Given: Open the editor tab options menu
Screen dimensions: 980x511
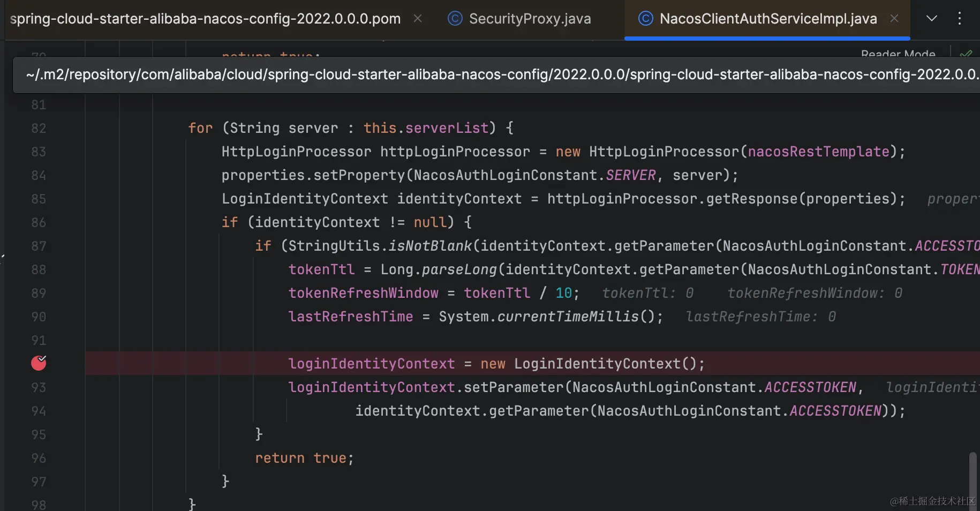Looking at the screenshot, I should tap(960, 19).
